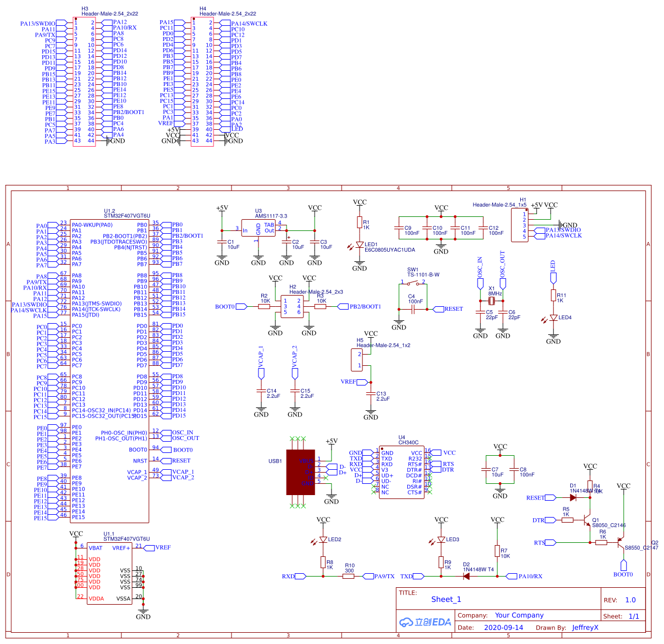The width and height of the screenshot is (664, 644).
Task: Click the Your Company text link
Action: 521,615
